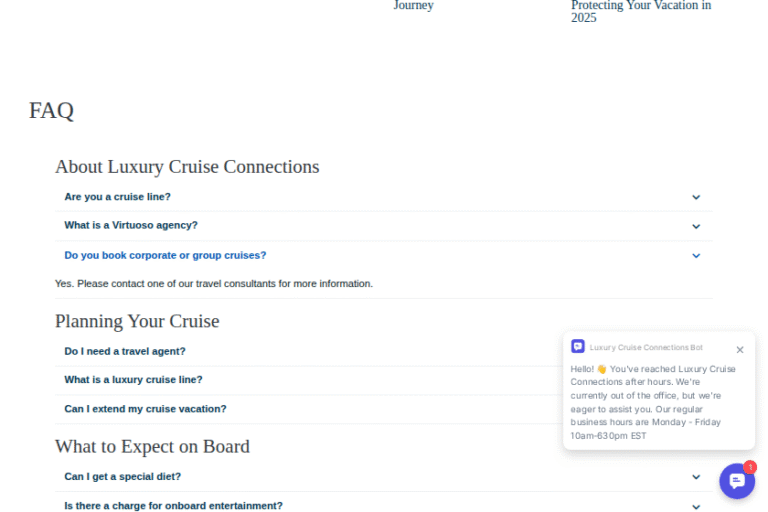The image size is (768, 512).
Task: Expand chevron beside "What is a Virtuoso agency?"
Action: click(x=696, y=227)
